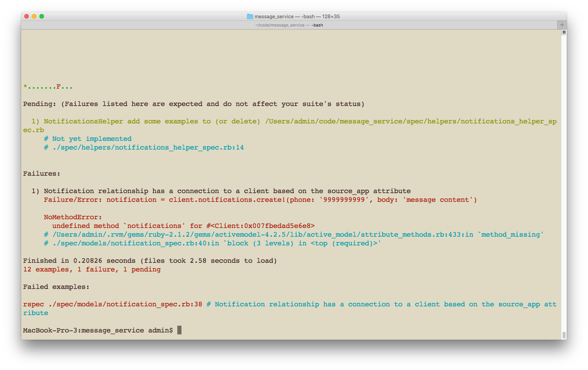Click the green zoom traffic light
The height and width of the screenshot is (370, 588).
click(x=42, y=16)
